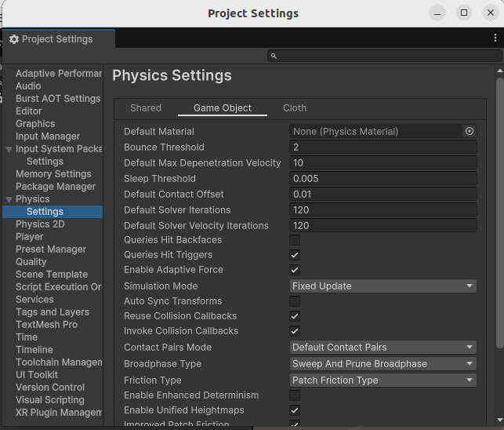Click the settings panel vertical scrollbar

(x=499, y=212)
